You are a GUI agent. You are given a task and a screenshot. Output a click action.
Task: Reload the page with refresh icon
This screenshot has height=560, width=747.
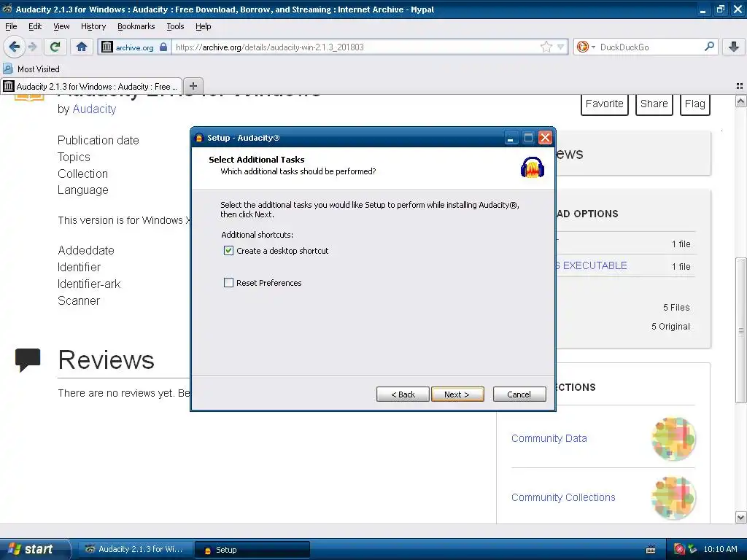pos(55,47)
